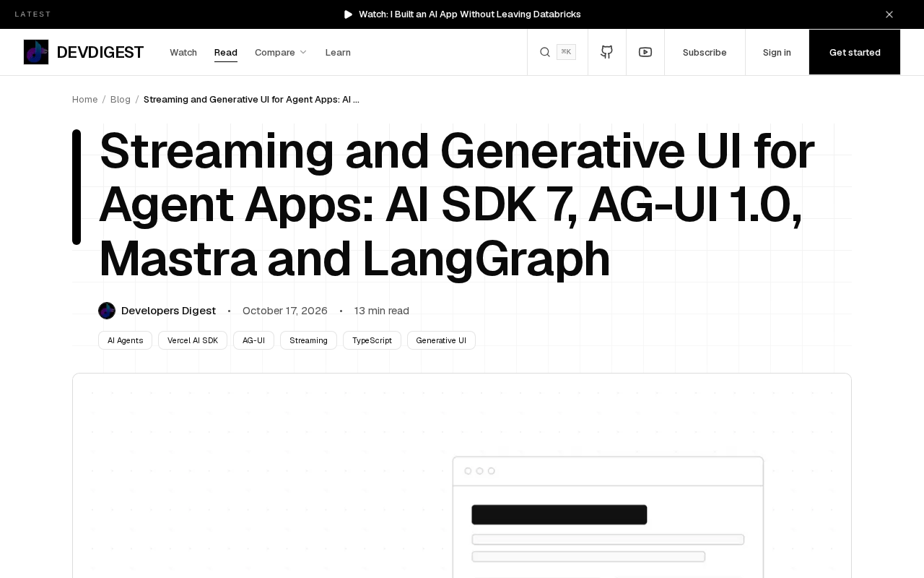Select the AG-UI tag

pyautogui.click(x=253, y=340)
